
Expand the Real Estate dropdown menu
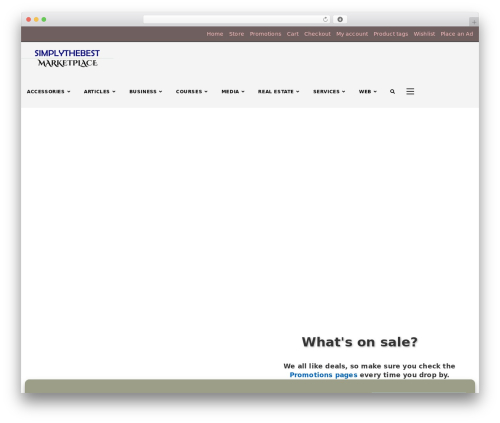click(278, 91)
